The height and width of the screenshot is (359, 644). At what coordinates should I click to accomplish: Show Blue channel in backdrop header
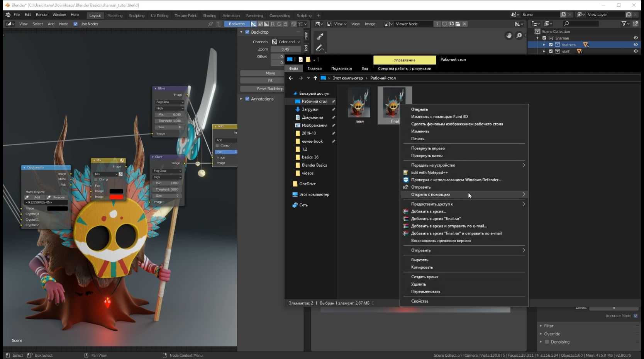[285, 24]
